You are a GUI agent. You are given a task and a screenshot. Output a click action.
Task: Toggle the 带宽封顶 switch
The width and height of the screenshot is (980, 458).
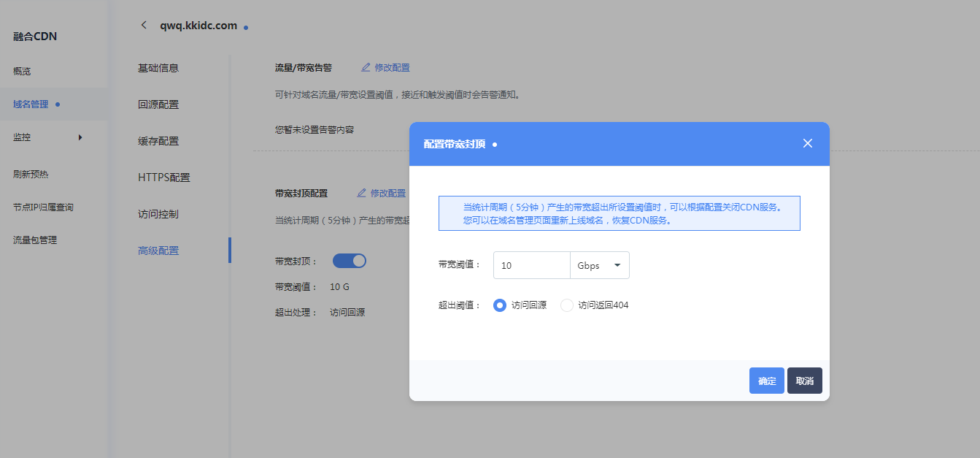pyautogui.click(x=349, y=261)
